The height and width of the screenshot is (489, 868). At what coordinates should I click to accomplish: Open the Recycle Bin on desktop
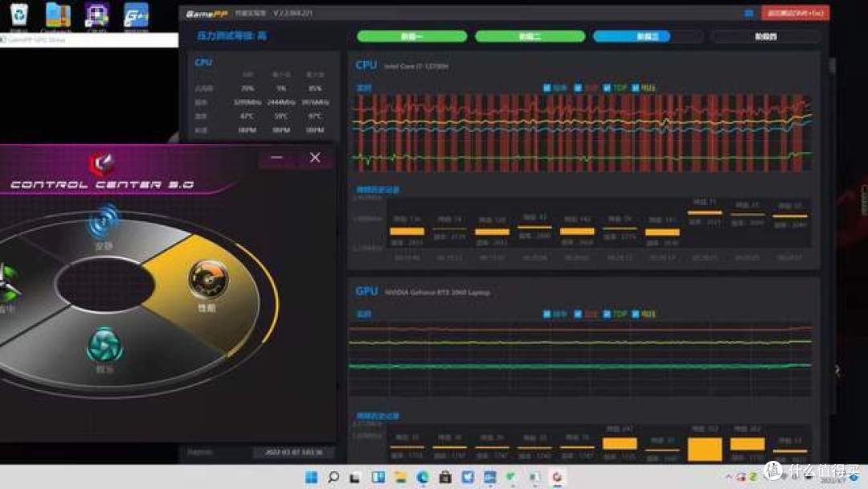tap(18, 14)
